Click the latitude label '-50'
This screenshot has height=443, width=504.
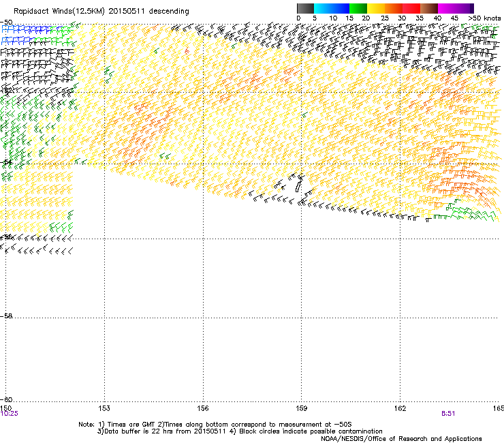6,22
